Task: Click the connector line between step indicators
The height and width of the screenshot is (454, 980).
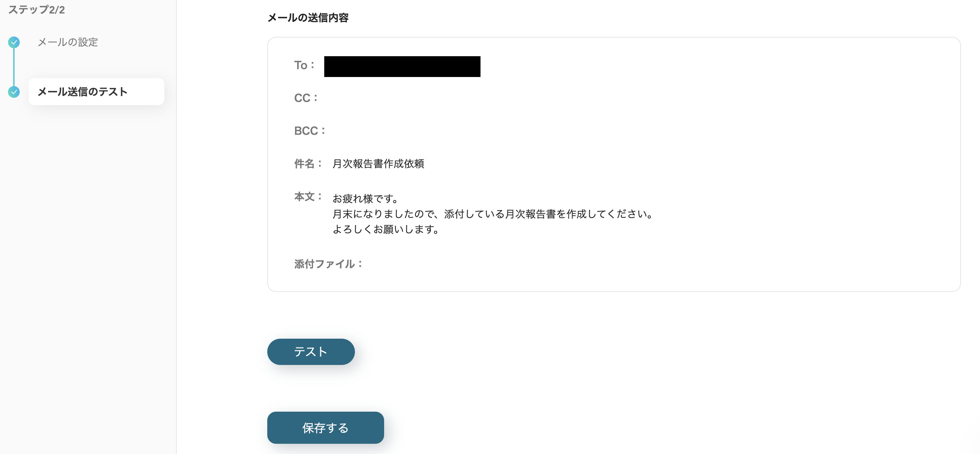Action: tap(14, 67)
